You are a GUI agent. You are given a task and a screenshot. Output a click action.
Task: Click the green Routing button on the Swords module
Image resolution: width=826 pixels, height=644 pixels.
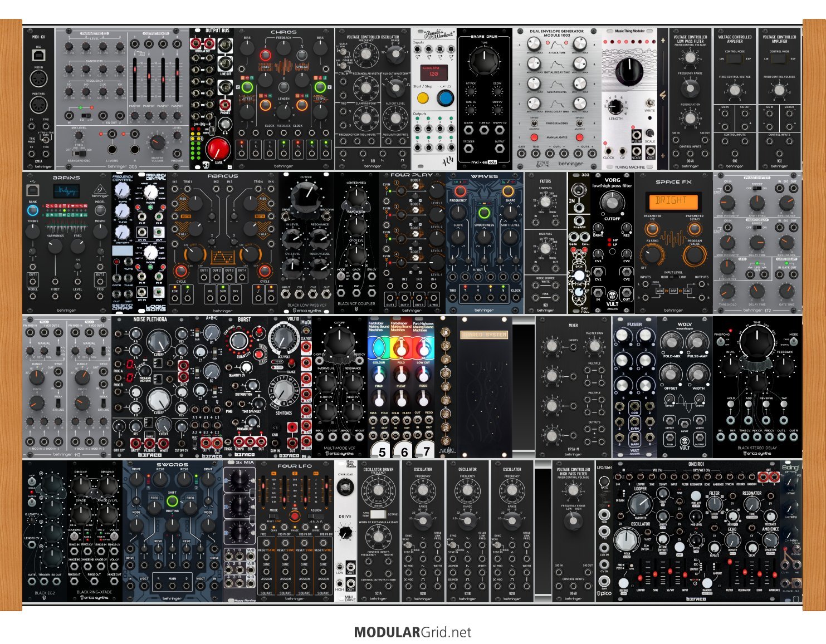point(172,502)
